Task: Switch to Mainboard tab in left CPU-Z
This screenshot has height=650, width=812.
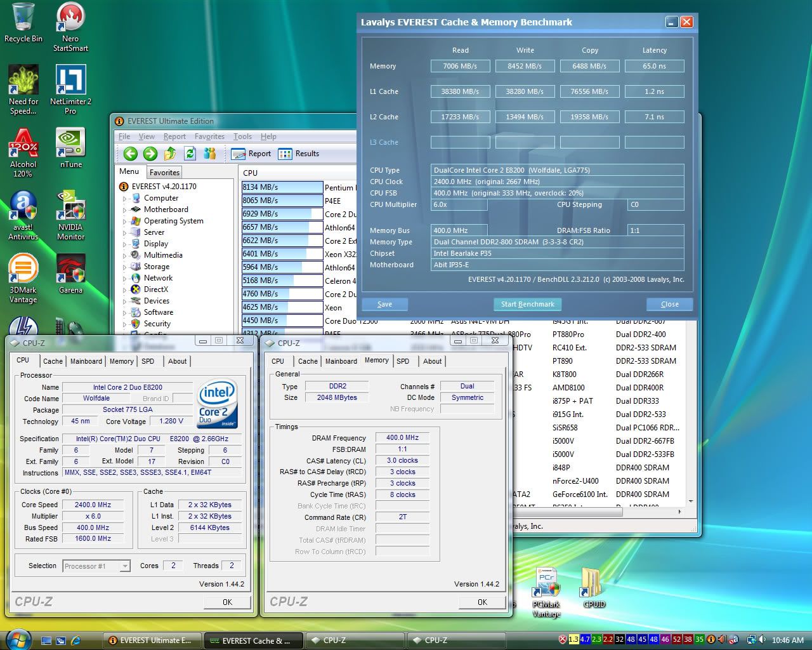Action: tap(86, 361)
